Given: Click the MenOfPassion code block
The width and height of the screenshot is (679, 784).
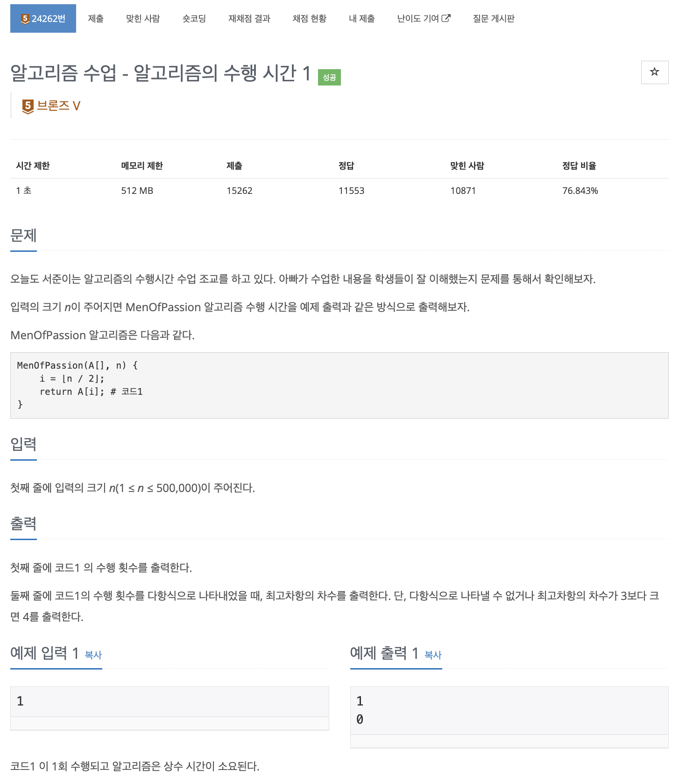Looking at the screenshot, I should (x=339, y=385).
